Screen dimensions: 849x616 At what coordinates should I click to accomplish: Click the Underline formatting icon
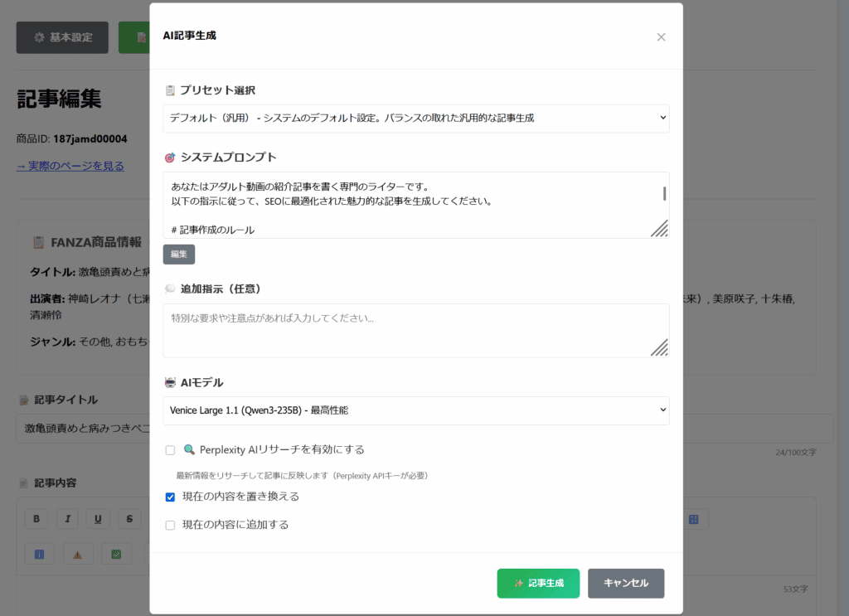tap(98, 519)
